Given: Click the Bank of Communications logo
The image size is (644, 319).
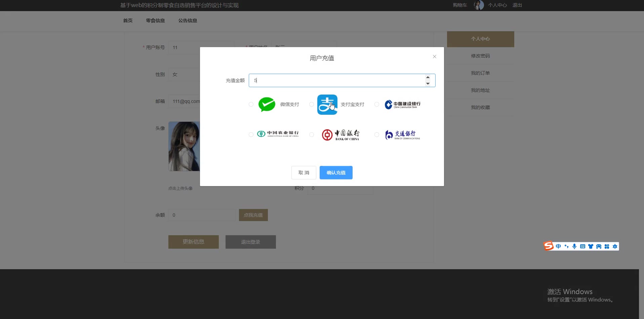Looking at the screenshot, I should pyautogui.click(x=402, y=135).
